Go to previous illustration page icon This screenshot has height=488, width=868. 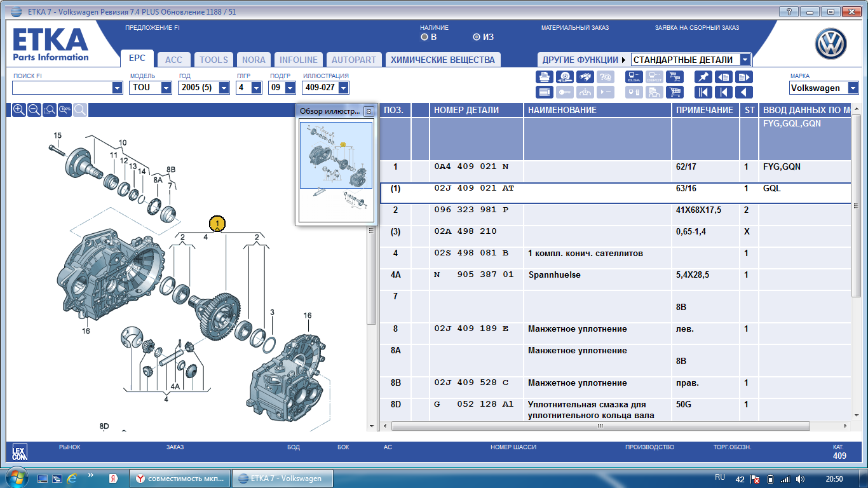[x=724, y=76]
